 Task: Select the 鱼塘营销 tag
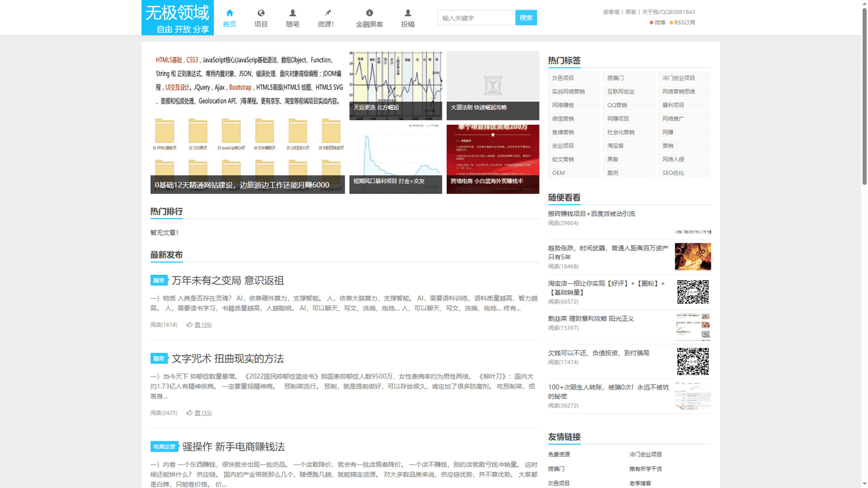pos(574,132)
